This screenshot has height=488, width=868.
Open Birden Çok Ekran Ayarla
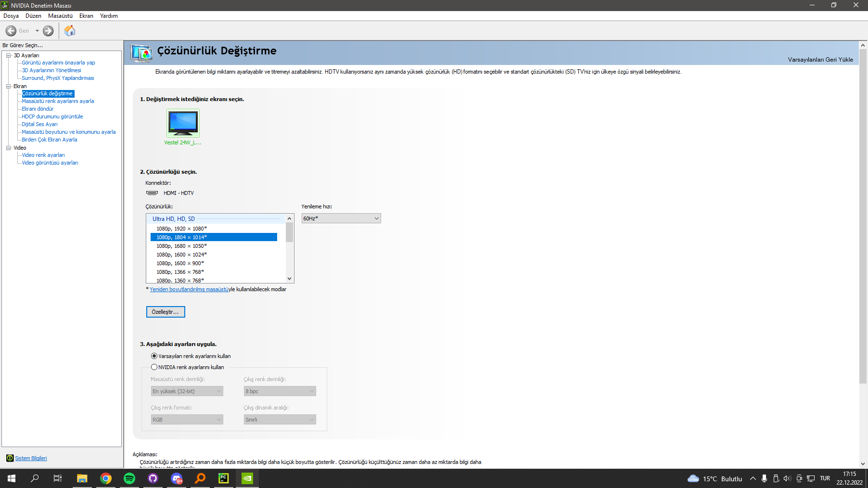[50, 140]
